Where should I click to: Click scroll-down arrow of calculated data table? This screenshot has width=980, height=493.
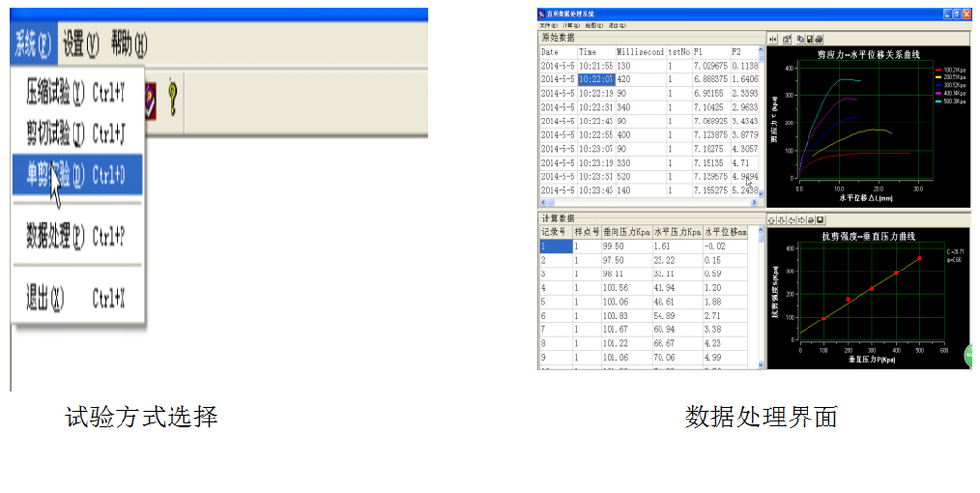(761, 365)
